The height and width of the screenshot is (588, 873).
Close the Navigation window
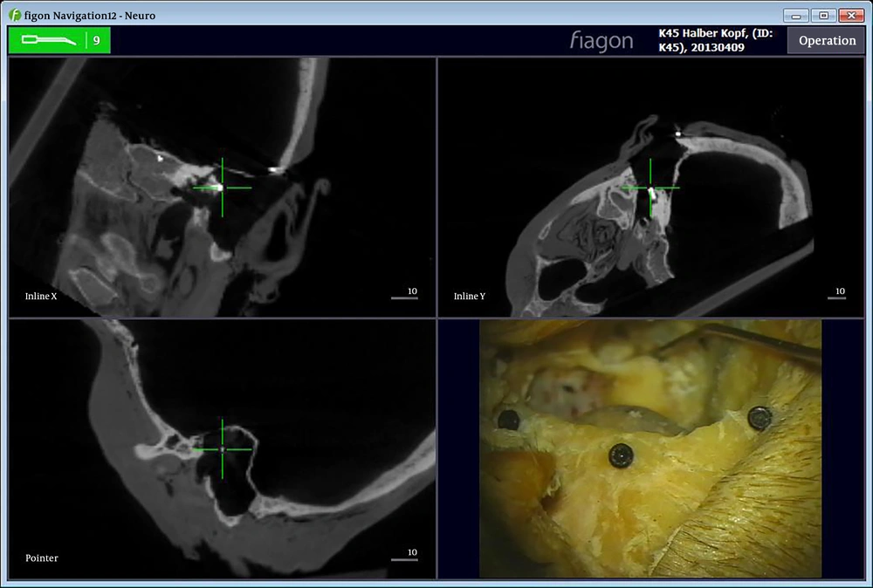(851, 16)
